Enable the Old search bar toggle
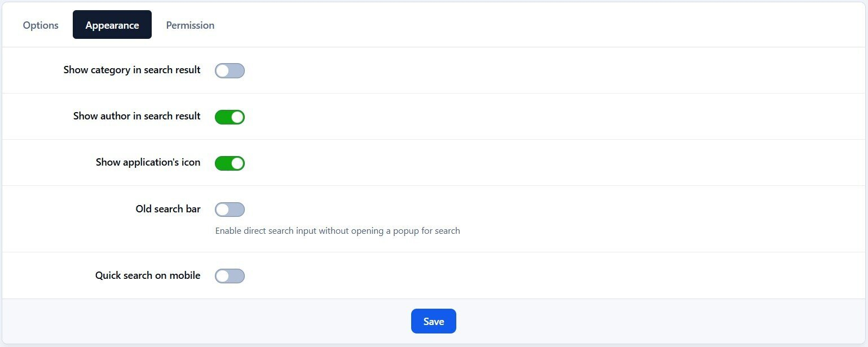The image size is (868, 347). coord(230,210)
